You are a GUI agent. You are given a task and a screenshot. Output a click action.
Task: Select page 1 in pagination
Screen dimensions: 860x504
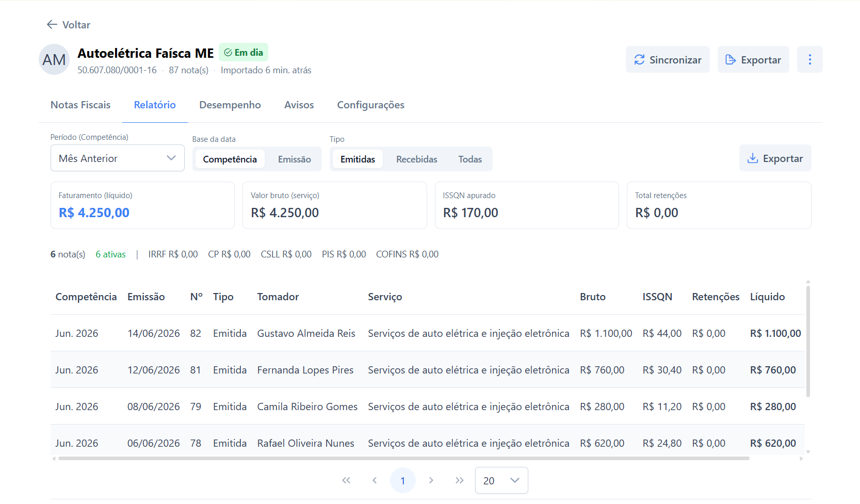(x=403, y=480)
